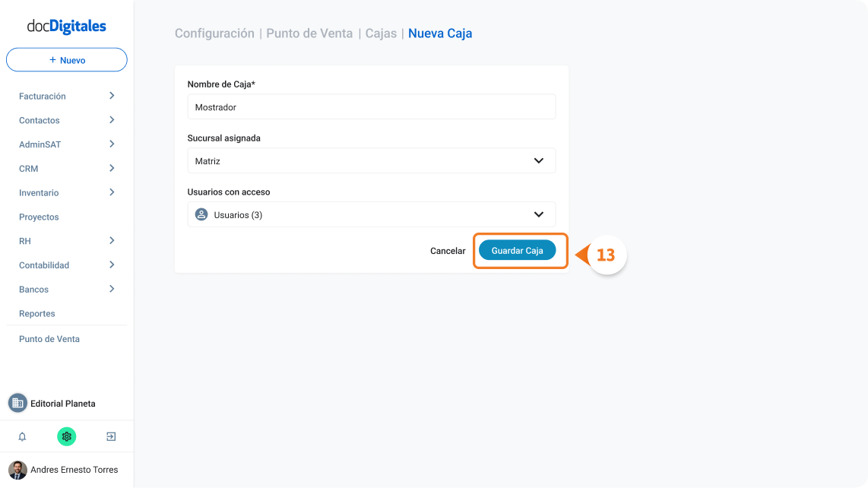Go to Punto de Venta sidebar item
Viewport: 868px width, 488px height.
[x=49, y=339]
